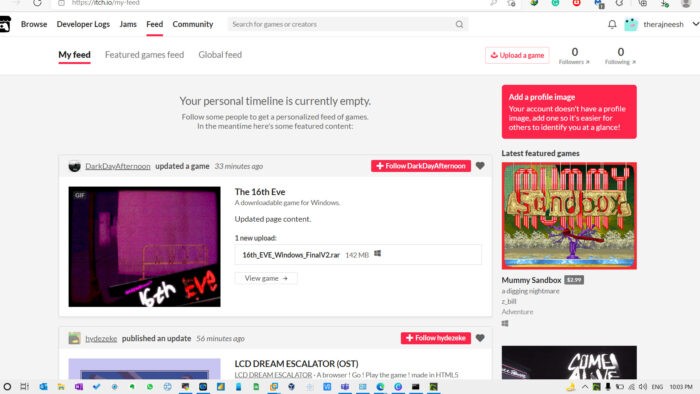700x394 pixels.
Task: Click the View game button
Action: pos(266,278)
